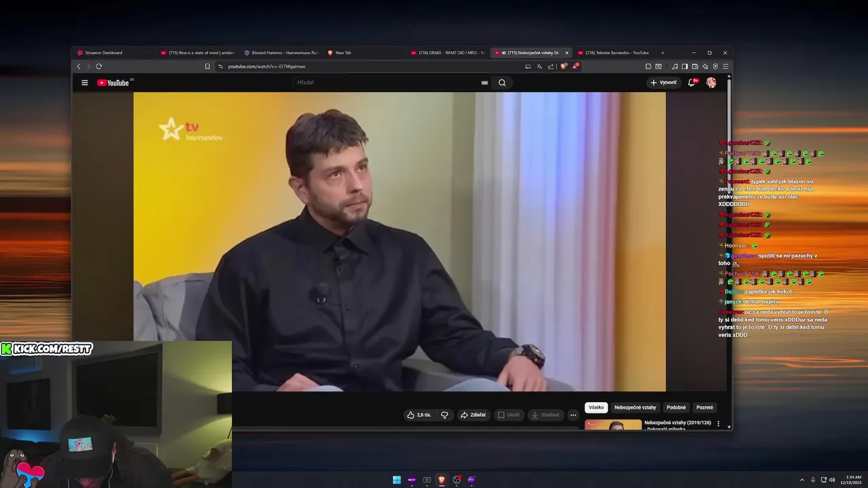Open OBS Studio from taskbar
868x488 pixels.
(x=456, y=480)
